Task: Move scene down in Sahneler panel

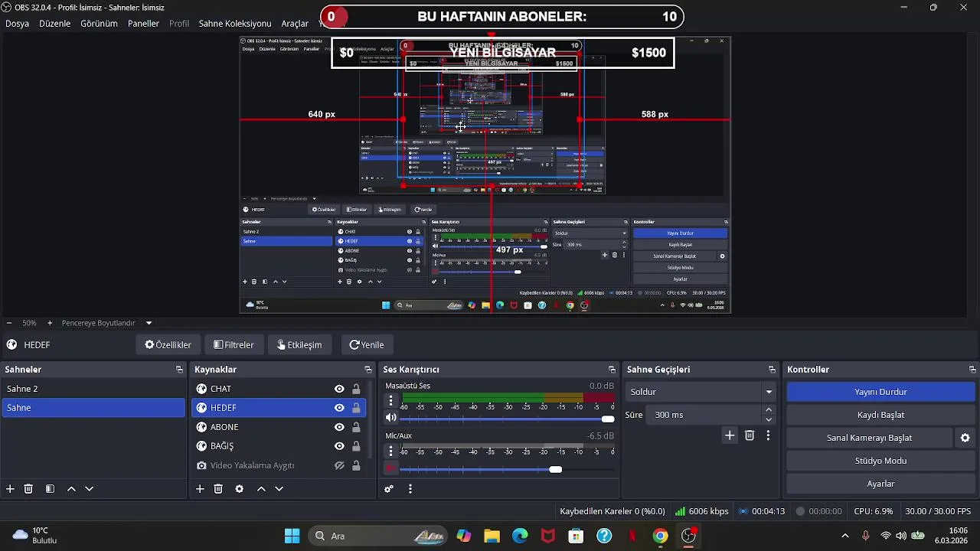Action: point(89,489)
